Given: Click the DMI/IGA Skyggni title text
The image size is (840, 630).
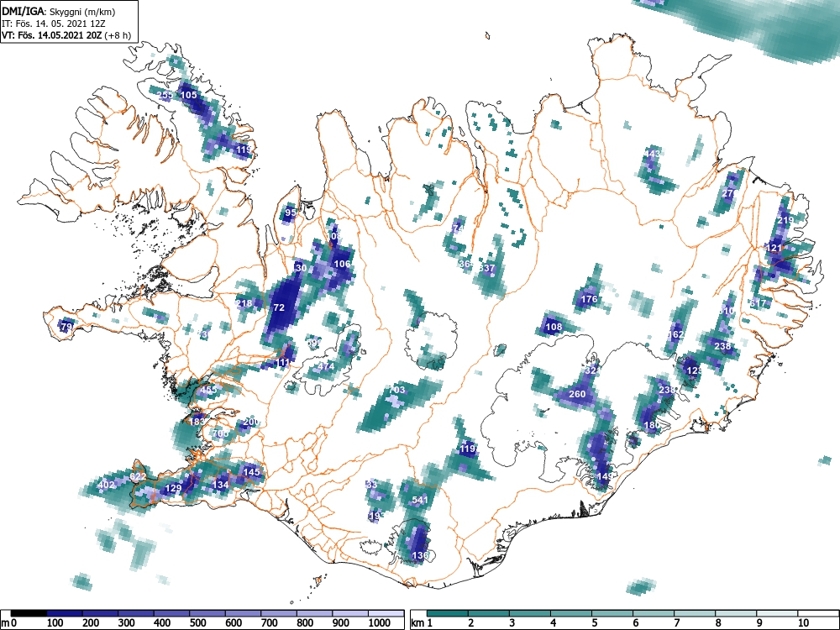Looking at the screenshot, I should pos(59,11).
